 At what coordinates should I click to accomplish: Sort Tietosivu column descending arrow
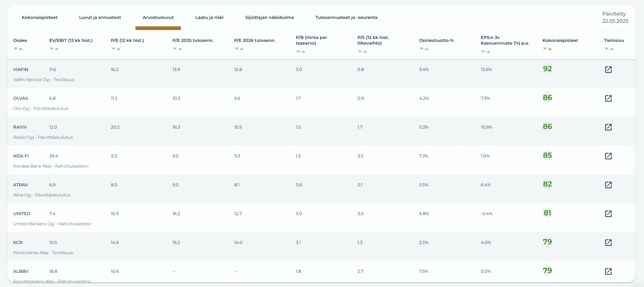(x=606, y=49)
